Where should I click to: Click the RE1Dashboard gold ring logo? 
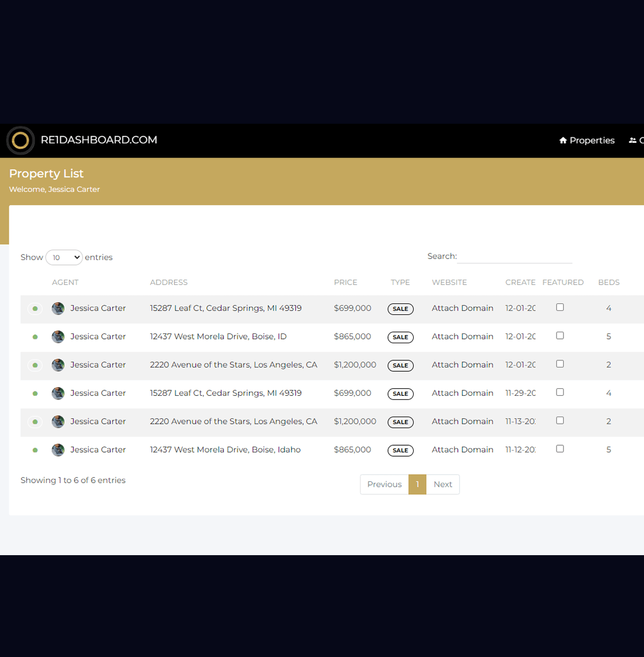[x=20, y=141]
